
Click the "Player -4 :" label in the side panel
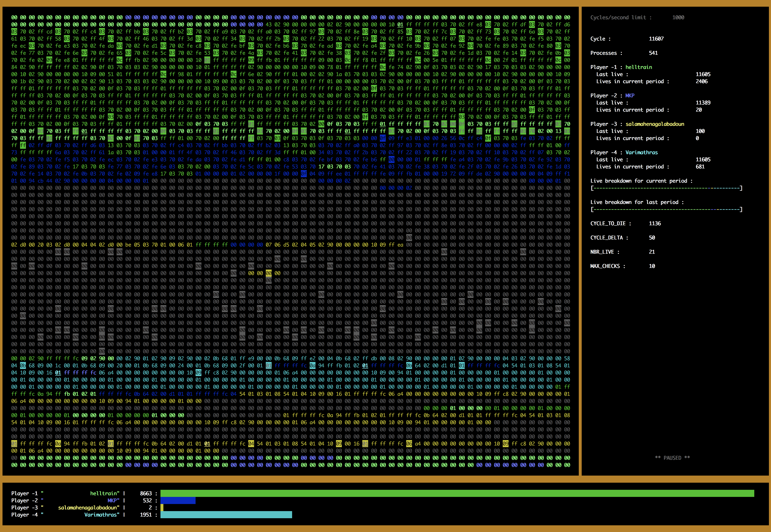point(606,152)
